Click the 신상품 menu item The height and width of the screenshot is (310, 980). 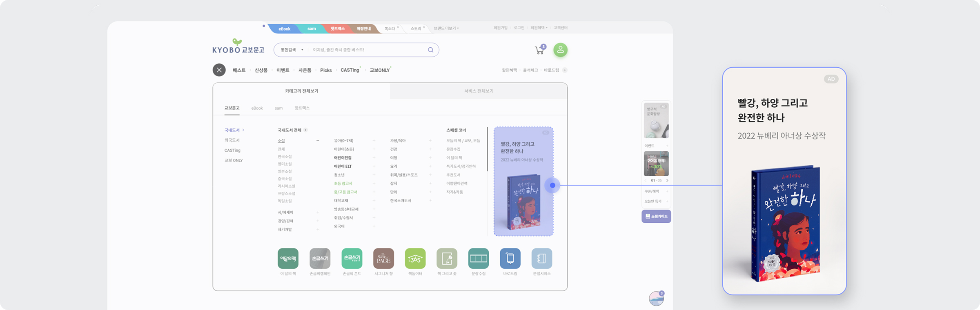coord(261,70)
